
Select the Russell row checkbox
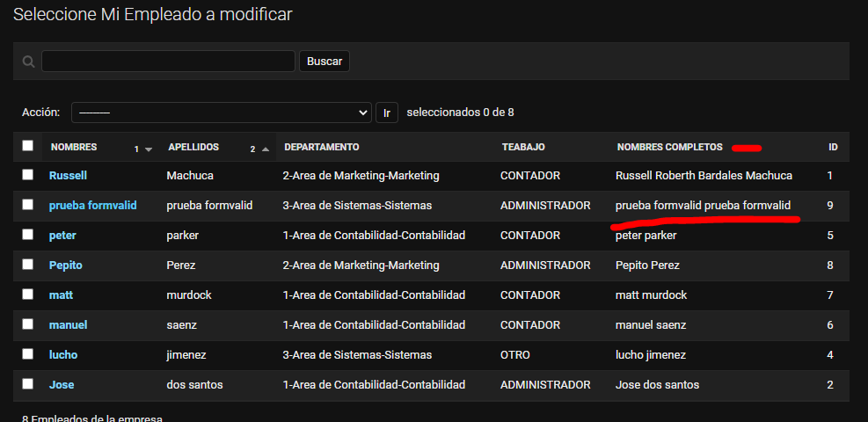(28, 175)
